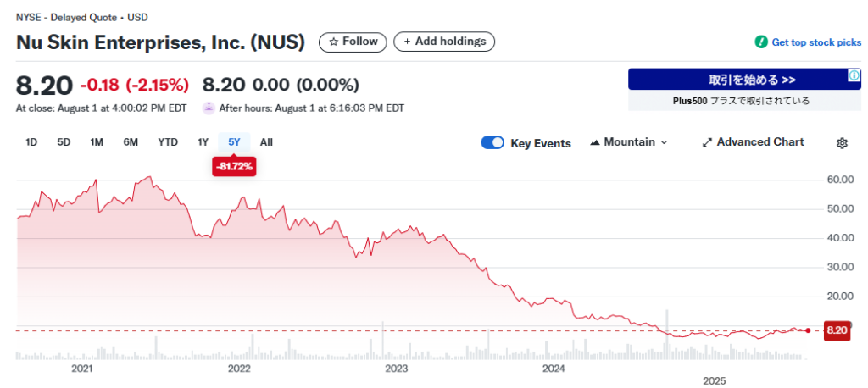Select the 1M time range tab
This screenshot has width=868, height=388.
[97, 142]
